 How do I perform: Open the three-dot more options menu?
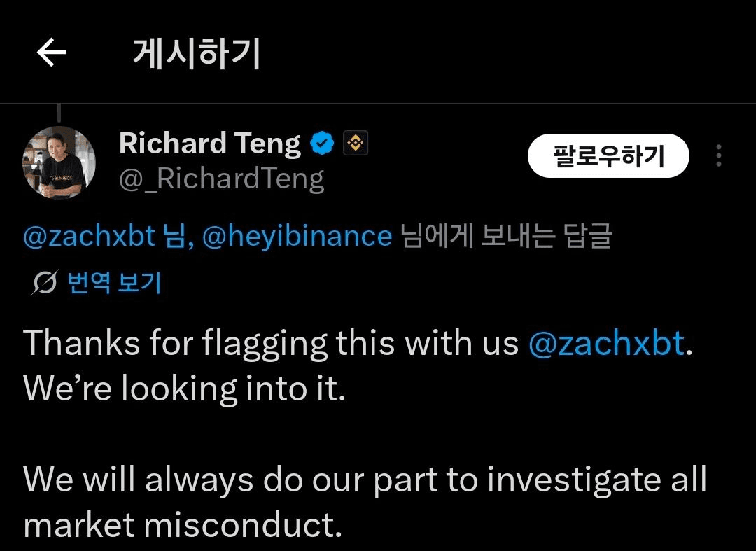point(719,155)
